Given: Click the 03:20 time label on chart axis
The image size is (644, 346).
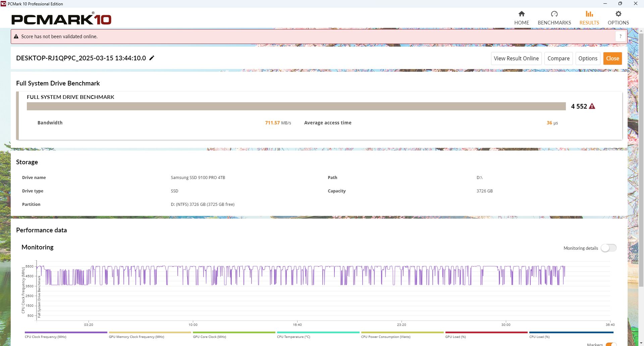Looking at the screenshot, I should [89, 325].
